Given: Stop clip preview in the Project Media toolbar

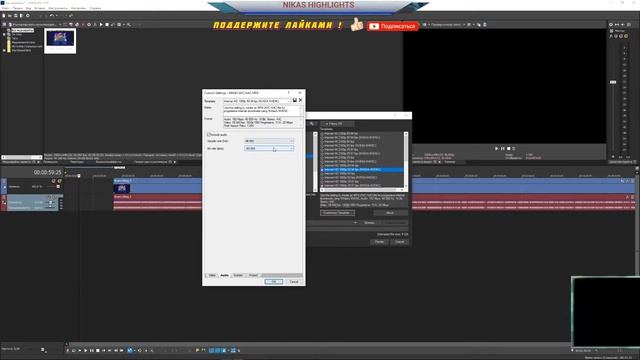Looking at the screenshot, I should click(x=107, y=24).
